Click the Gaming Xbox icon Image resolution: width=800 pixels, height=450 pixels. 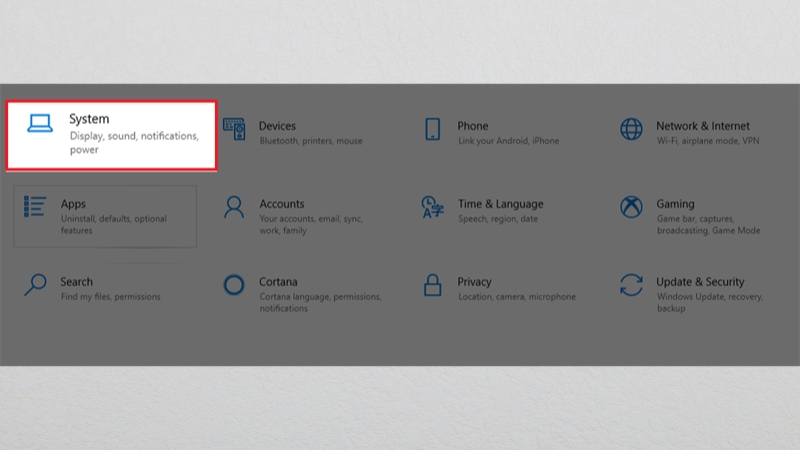click(x=631, y=207)
